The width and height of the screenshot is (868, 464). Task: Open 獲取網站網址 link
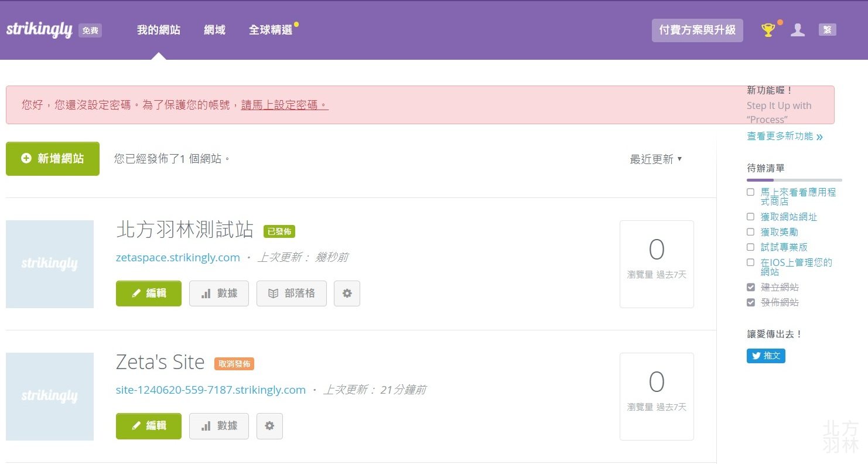point(789,217)
